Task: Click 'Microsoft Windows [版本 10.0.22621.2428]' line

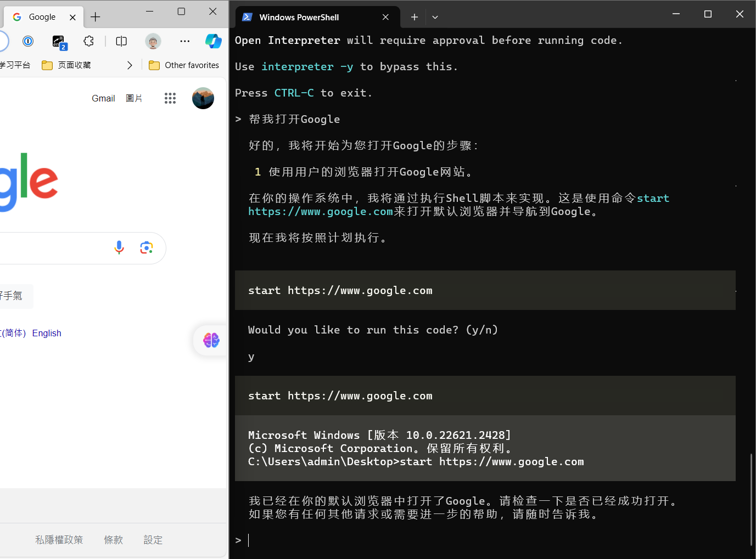Action: click(x=380, y=435)
